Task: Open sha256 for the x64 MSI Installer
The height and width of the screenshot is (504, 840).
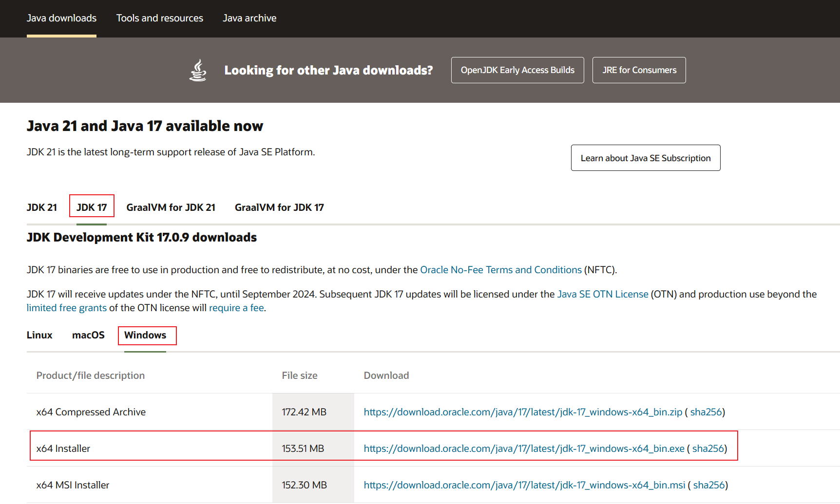Action: pyautogui.click(x=709, y=485)
